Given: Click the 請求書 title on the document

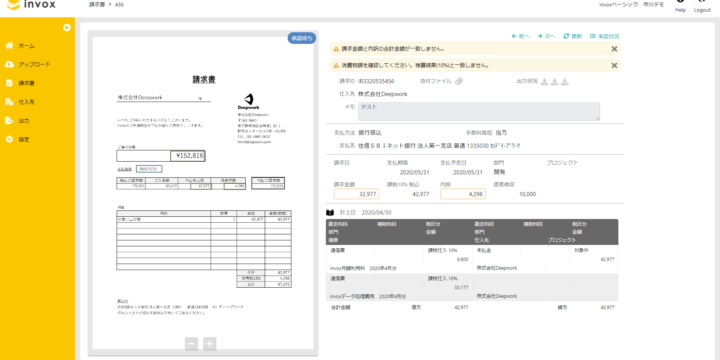Looking at the screenshot, I should (203, 79).
